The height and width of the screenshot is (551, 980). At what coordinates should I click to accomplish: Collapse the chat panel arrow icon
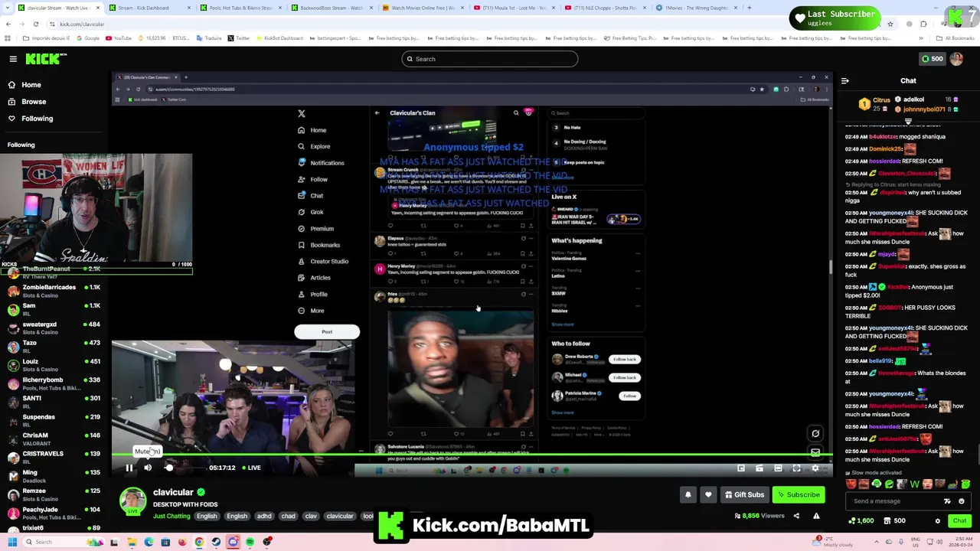[x=844, y=80]
